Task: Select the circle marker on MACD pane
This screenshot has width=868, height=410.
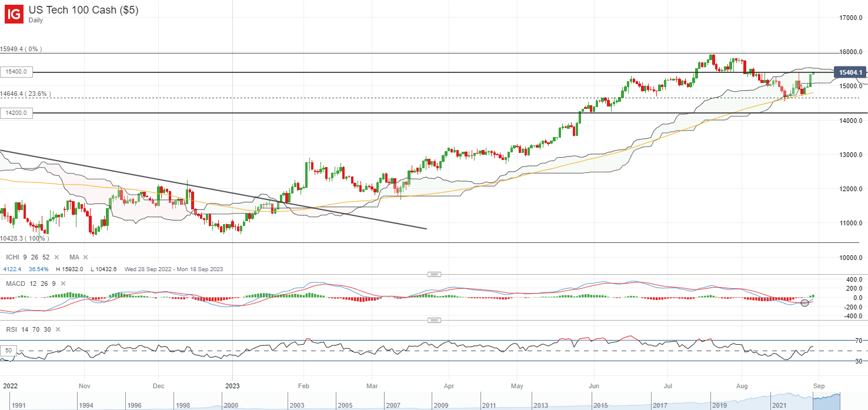Action: point(804,303)
